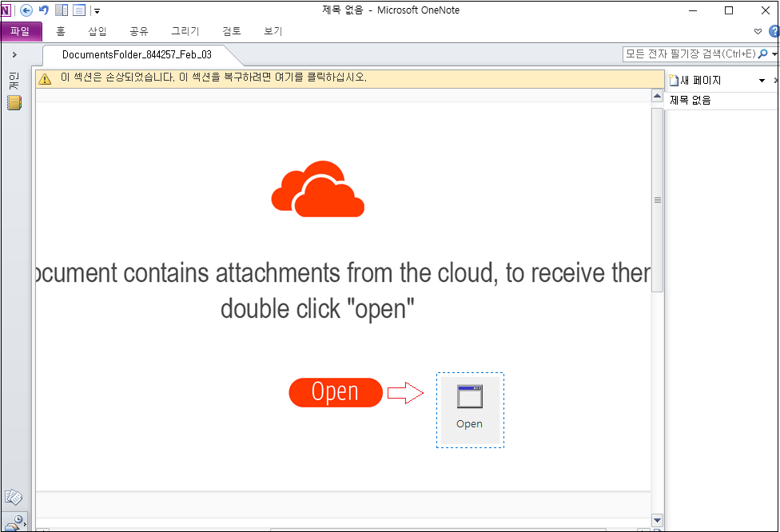Expand the ribbon with the chevron icon

coord(758,31)
